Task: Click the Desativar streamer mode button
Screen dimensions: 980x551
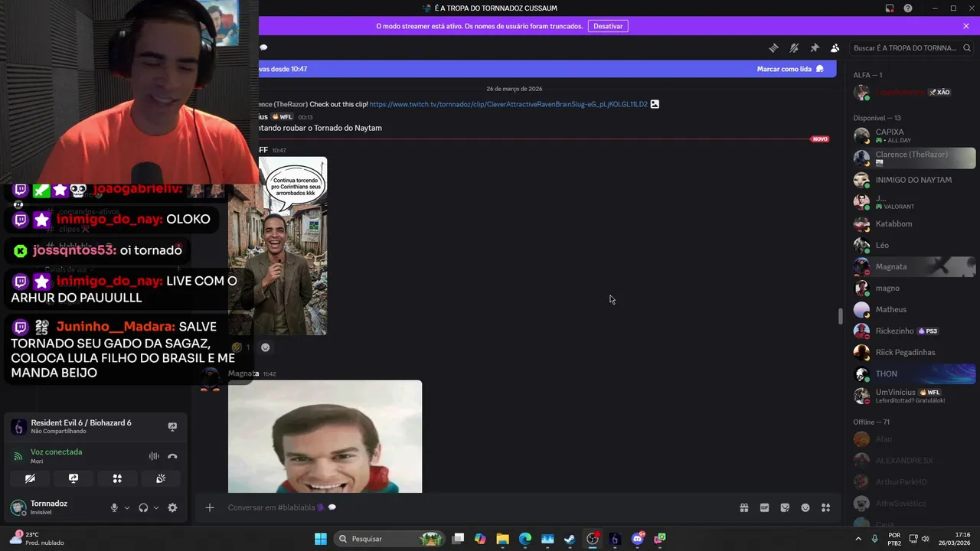Action: (608, 26)
